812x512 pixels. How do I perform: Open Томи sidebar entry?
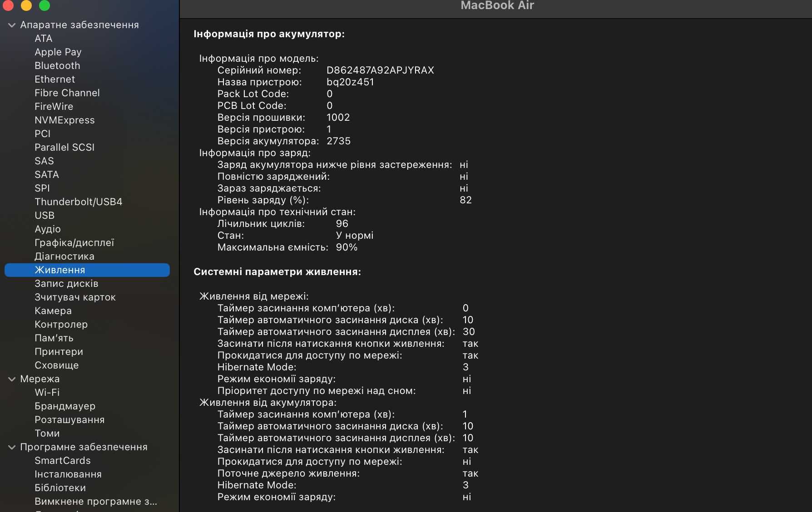click(47, 433)
